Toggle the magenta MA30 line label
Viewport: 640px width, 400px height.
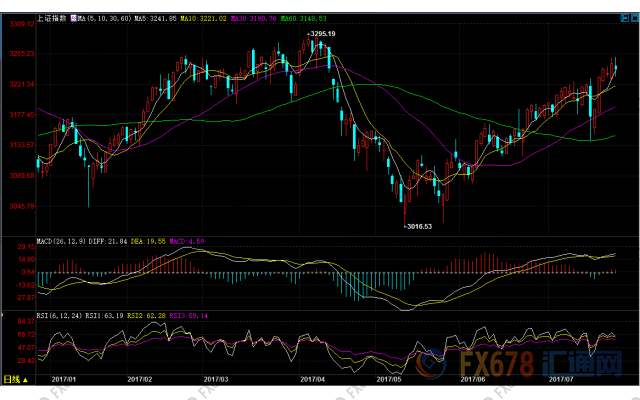pyautogui.click(x=250, y=18)
